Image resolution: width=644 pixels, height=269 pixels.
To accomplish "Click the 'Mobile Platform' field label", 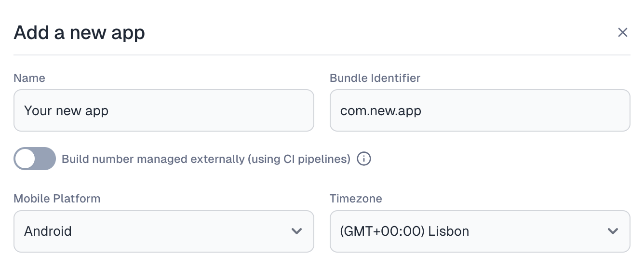I will [57, 199].
